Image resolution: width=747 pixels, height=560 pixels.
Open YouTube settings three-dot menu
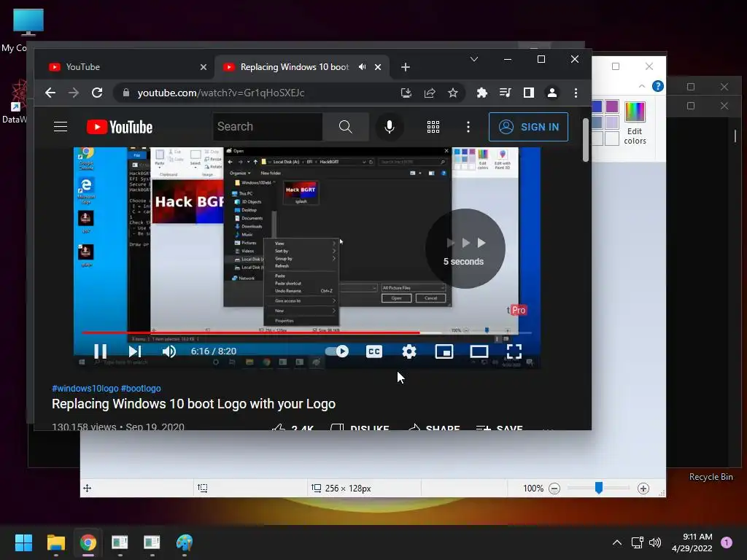[468, 127]
